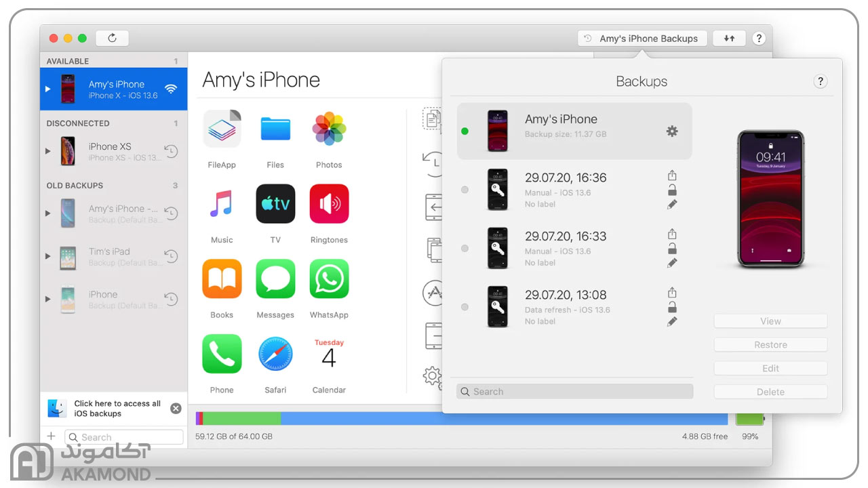This screenshot has width=868, height=488.
Task: Open settings gear for Amy's iPhone backup
Action: coord(672,131)
